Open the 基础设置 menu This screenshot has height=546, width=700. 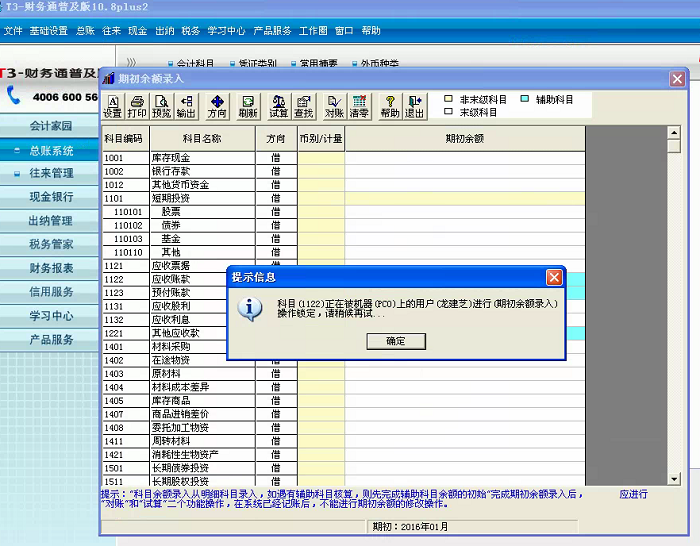[49, 31]
